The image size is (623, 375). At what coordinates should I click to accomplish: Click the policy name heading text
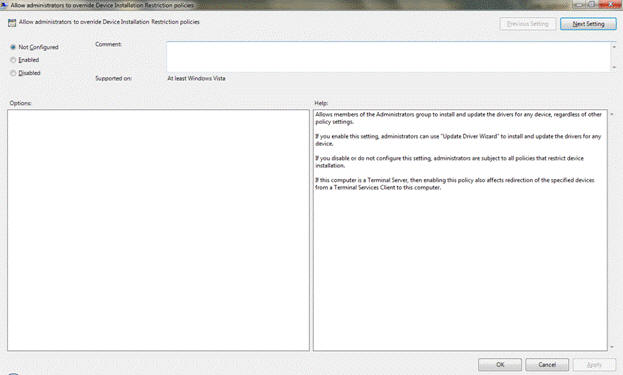[109, 22]
